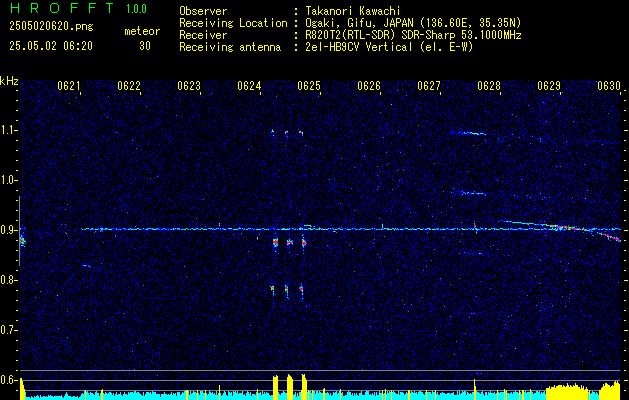Click the 0.9 frequency axis label
The width and height of the screenshot is (629, 400).
click(x=9, y=230)
